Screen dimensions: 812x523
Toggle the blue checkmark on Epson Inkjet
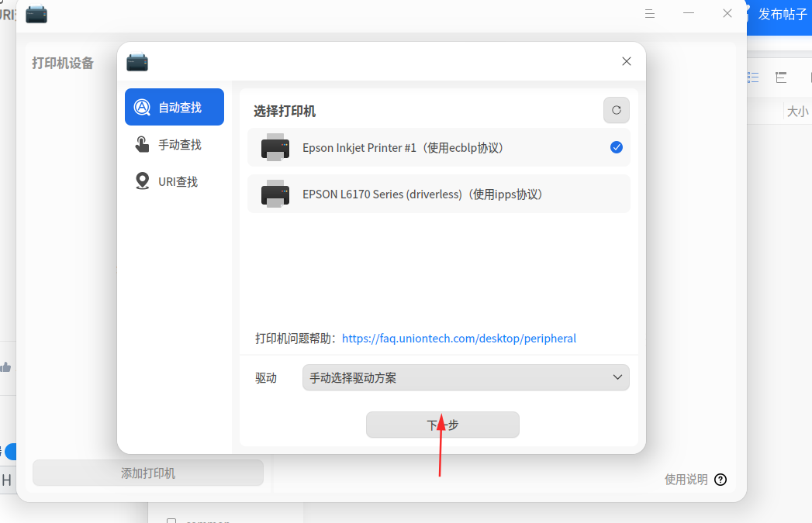(617, 147)
